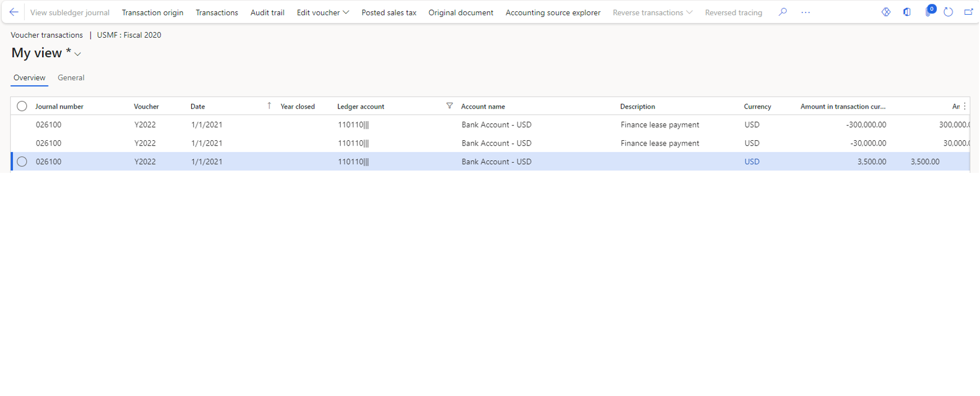This screenshot has height=396, width=980.
Task: Click voucher Y2022 in the -30,000.00 row
Action: (x=145, y=143)
